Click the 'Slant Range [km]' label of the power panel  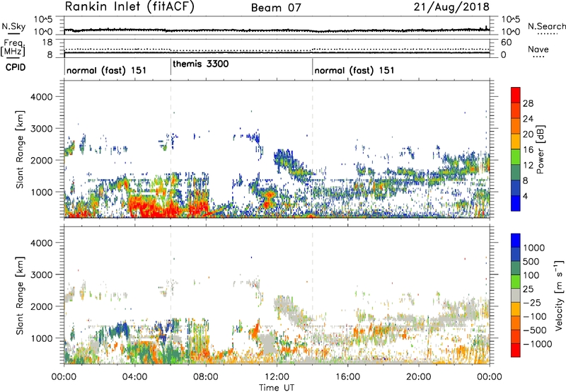pos(20,149)
